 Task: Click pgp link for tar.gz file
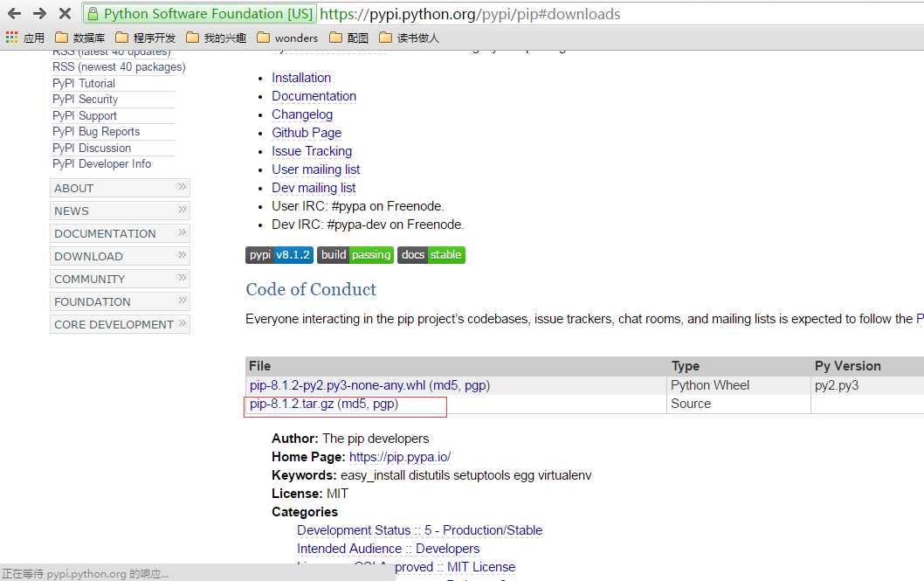point(383,405)
